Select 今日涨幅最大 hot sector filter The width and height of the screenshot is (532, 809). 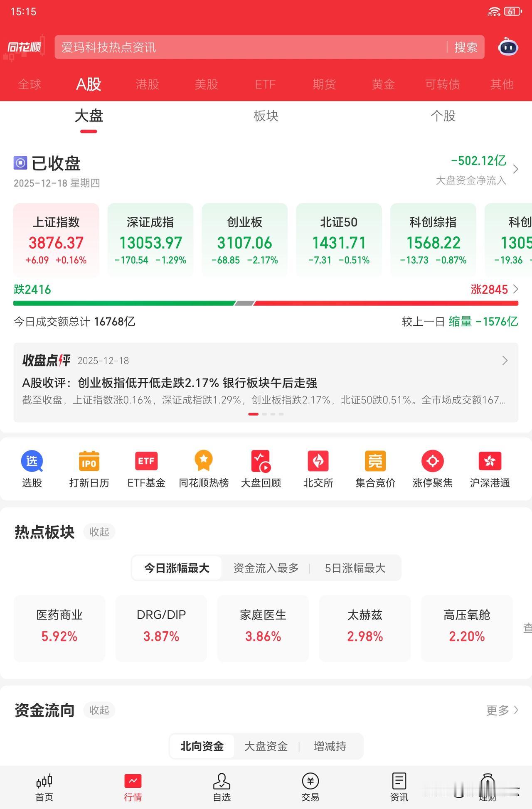(x=177, y=568)
